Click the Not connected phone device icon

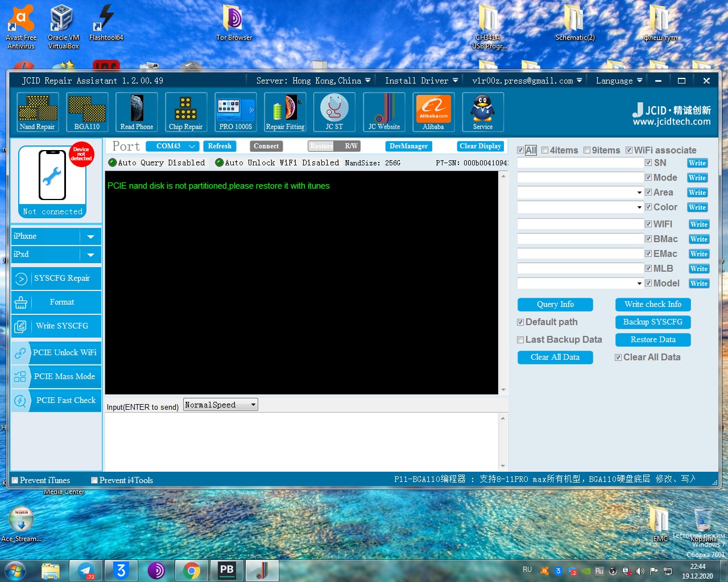[x=52, y=181]
